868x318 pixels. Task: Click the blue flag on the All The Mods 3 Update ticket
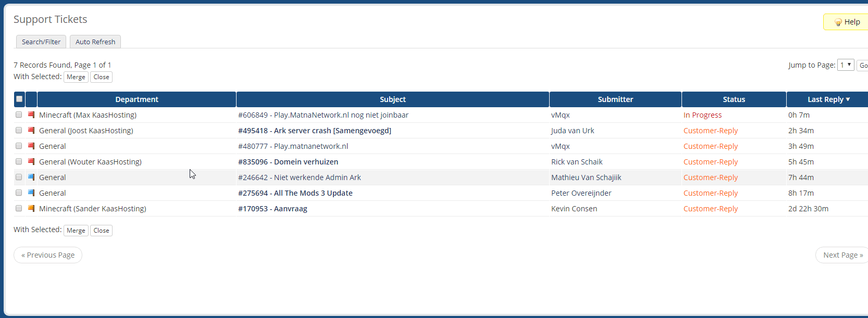tap(31, 193)
